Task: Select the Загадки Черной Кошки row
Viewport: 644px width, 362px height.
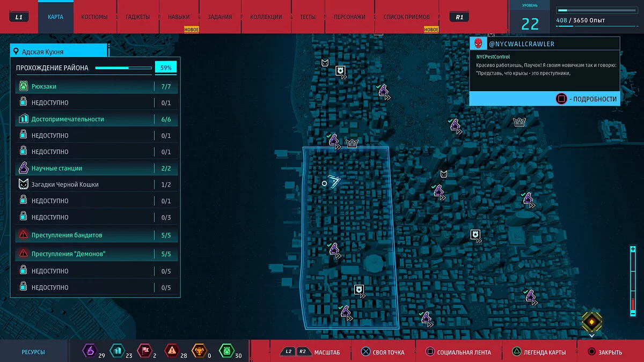Action: coord(96,184)
